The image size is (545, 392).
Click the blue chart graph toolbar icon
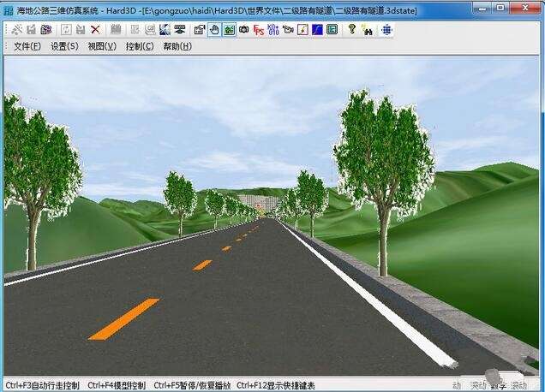click(x=165, y=30)
